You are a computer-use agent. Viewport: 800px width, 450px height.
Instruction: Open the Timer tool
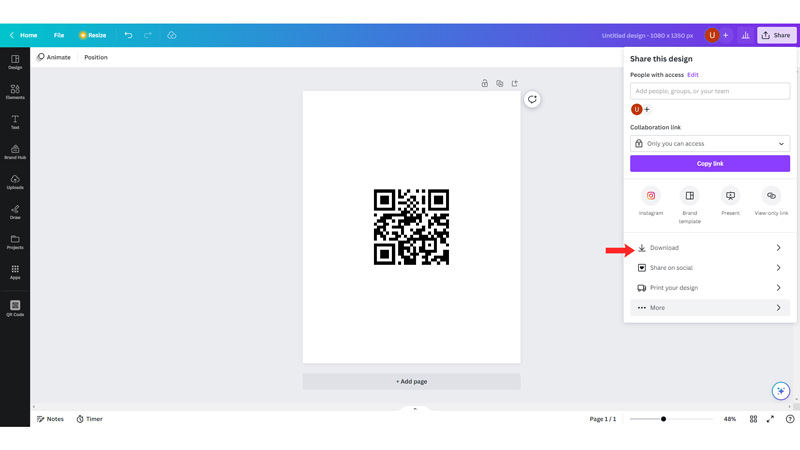click(90, 419)
